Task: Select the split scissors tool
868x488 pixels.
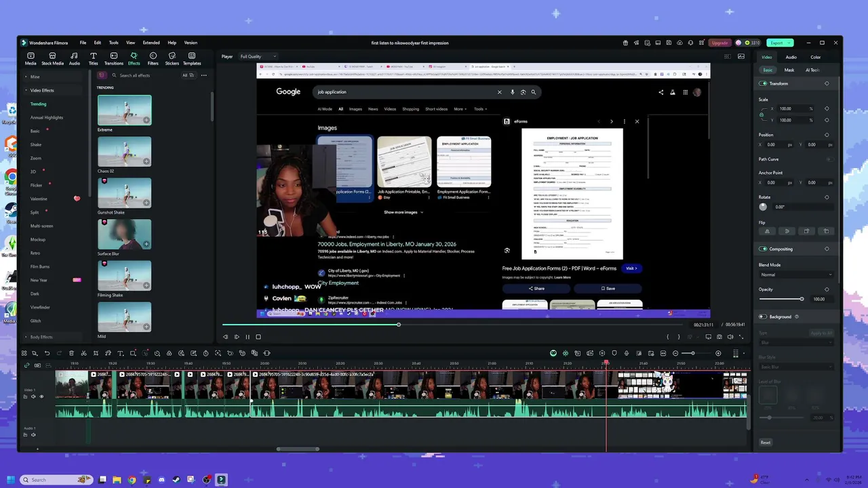Action: [x=83, y=353]
